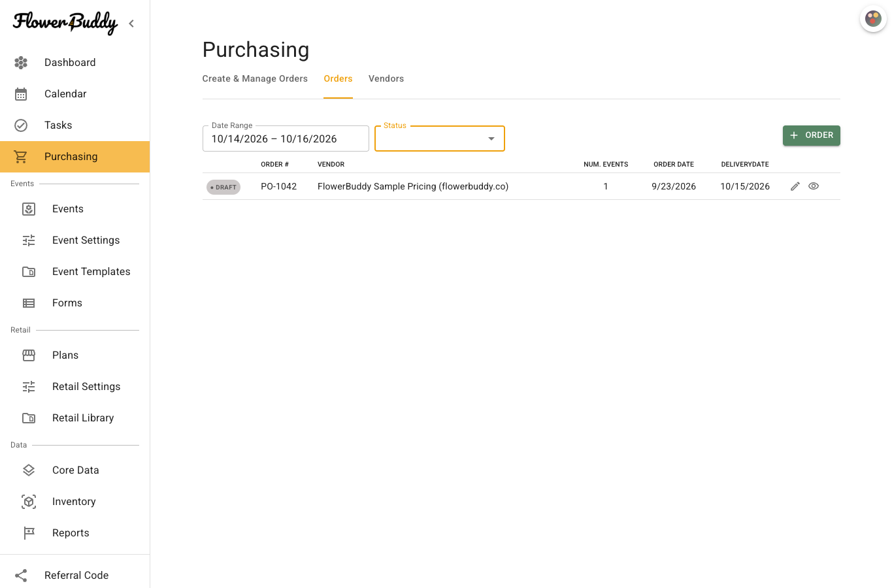Open Tasks from the sidebar

pyautogui.click(x=74, y=125)
